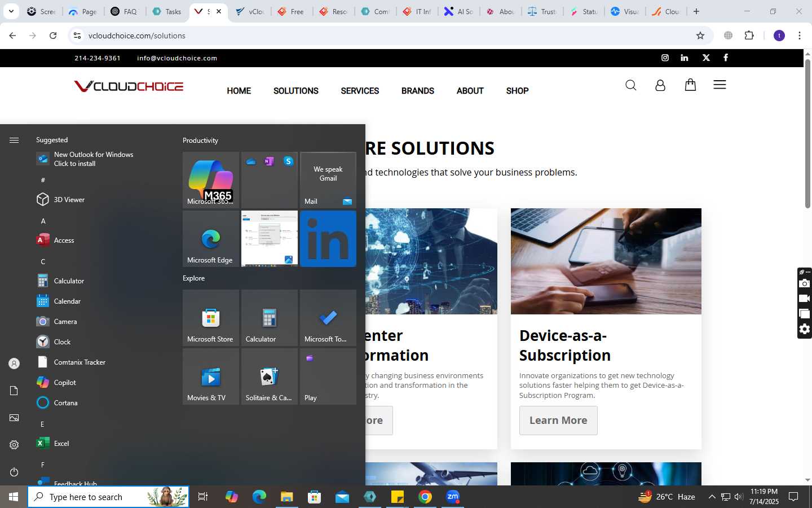Viewport: 812px width, 508px height.
Task: Bookmark this page with the star icon
Action: [700, 36]
